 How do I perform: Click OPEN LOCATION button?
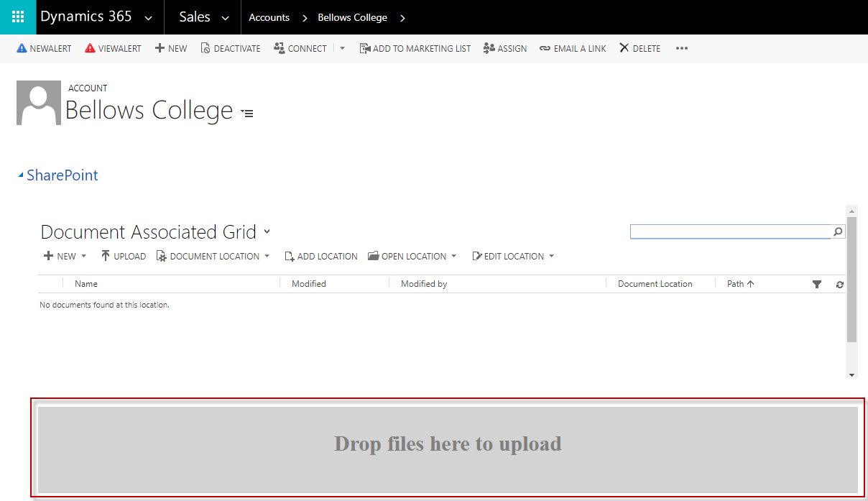point(407,256)
